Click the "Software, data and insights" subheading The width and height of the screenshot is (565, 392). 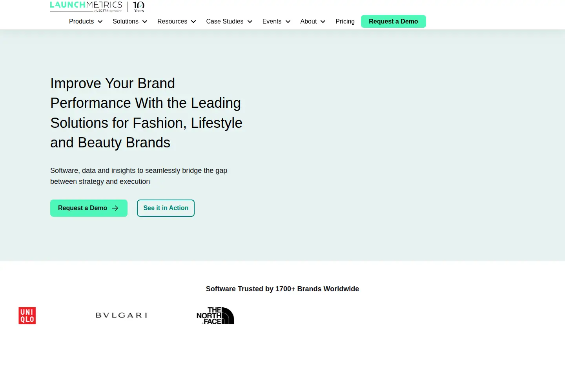pos(139,176)
